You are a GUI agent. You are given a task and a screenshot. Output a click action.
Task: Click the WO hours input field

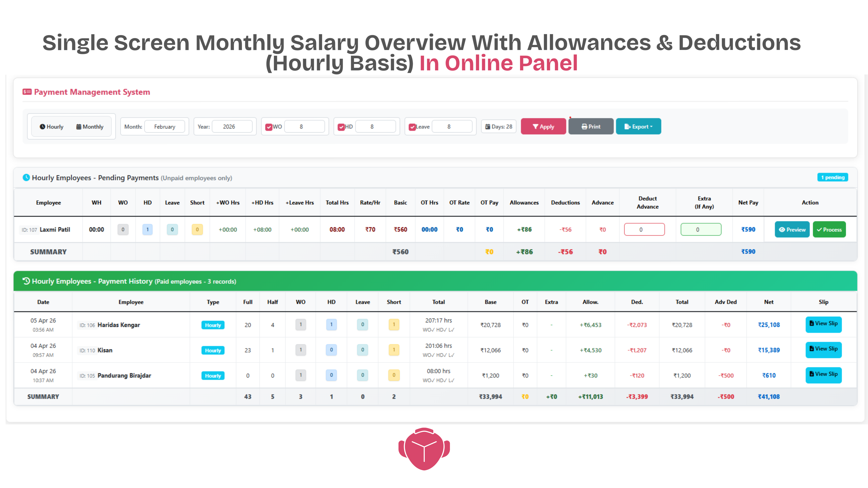click(x=305, y=127)
